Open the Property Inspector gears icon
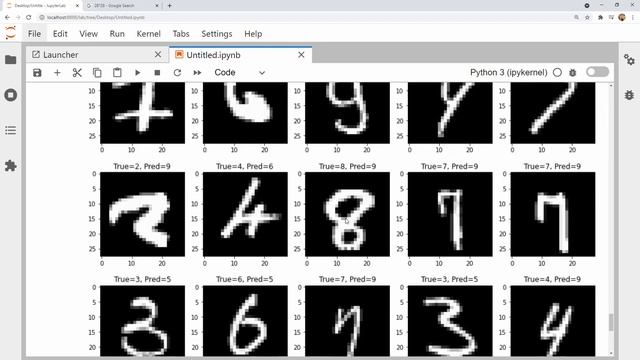640x360 pixels. (x=629, y=60)
